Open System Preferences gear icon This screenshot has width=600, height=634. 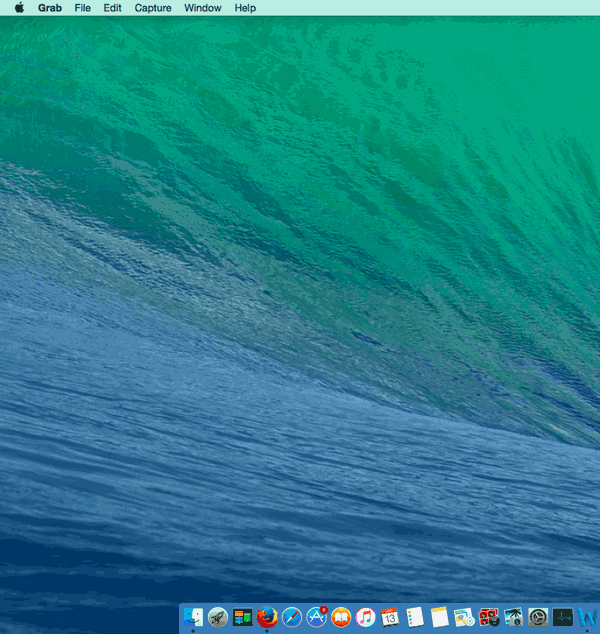point(538,617)
